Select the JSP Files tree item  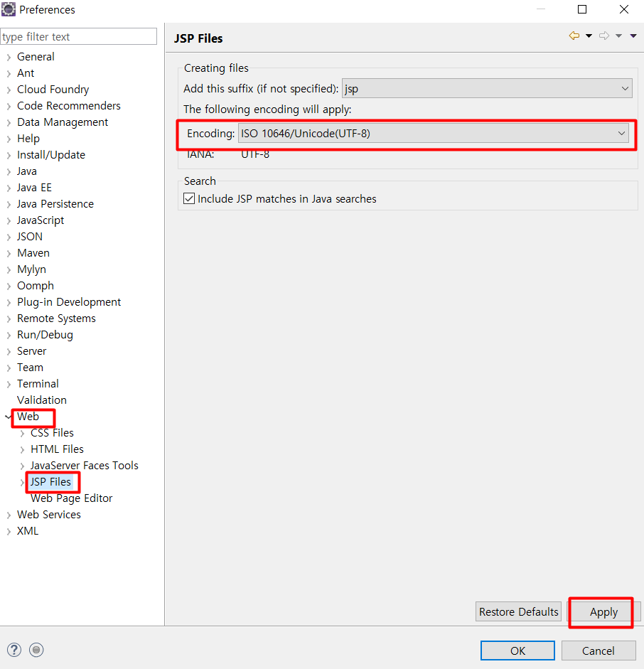(x=50, y=482)
